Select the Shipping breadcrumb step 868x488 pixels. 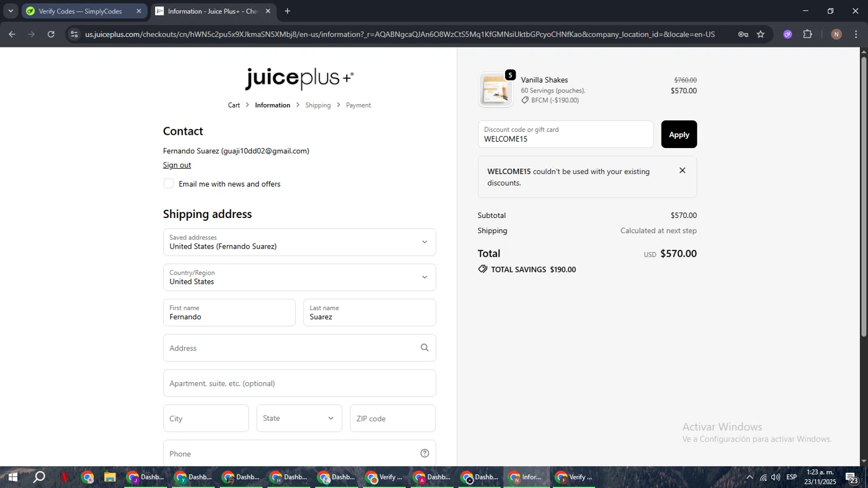pyautogui.click(x=318, y=105)
